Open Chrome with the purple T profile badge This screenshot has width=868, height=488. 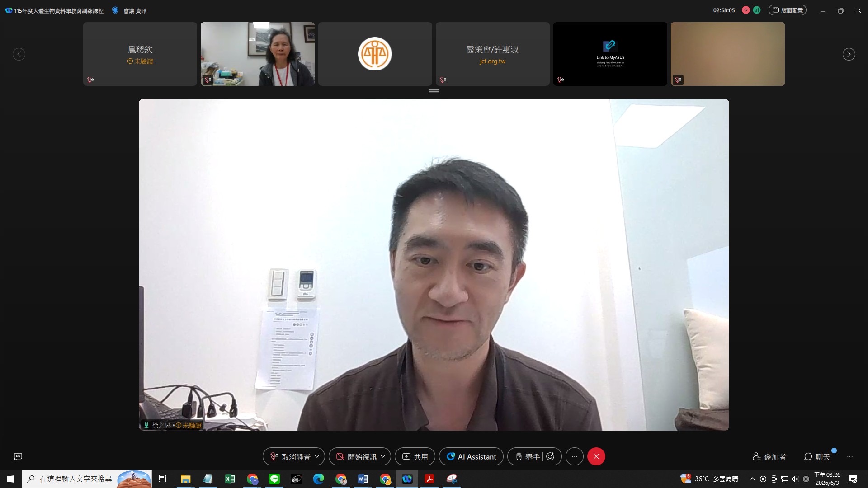coord(252,479)
